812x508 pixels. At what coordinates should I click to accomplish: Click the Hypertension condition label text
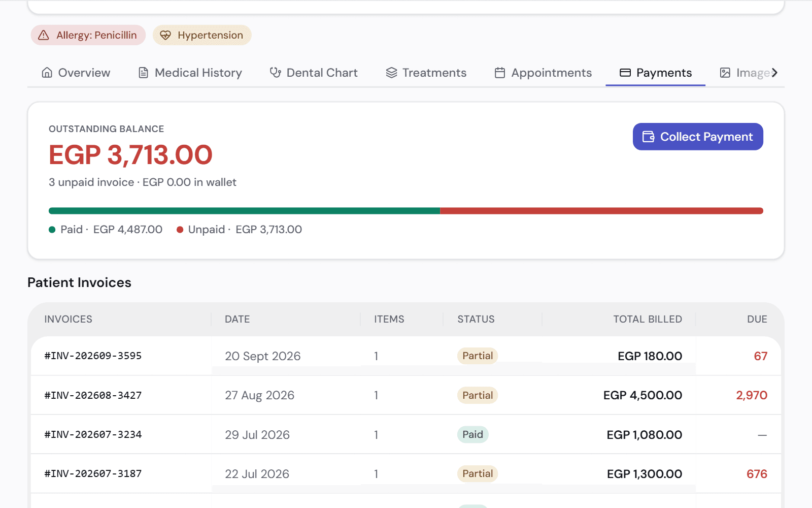point(210,35)
